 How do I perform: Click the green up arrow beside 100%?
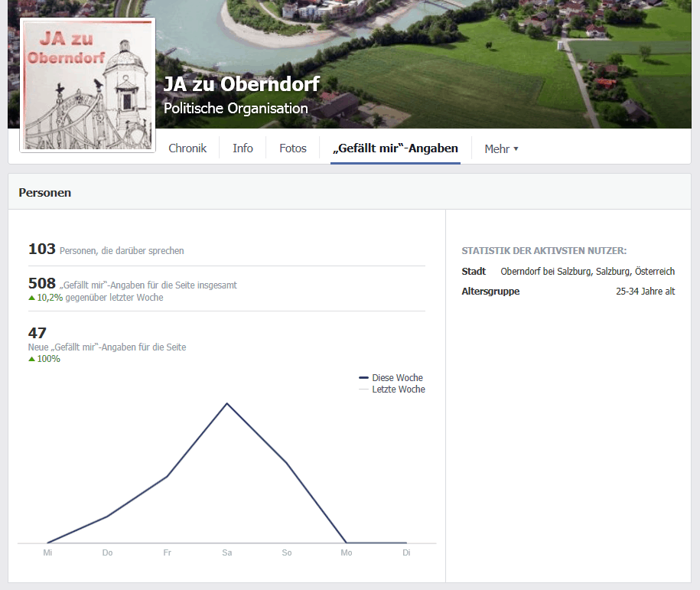click(31, 359)
